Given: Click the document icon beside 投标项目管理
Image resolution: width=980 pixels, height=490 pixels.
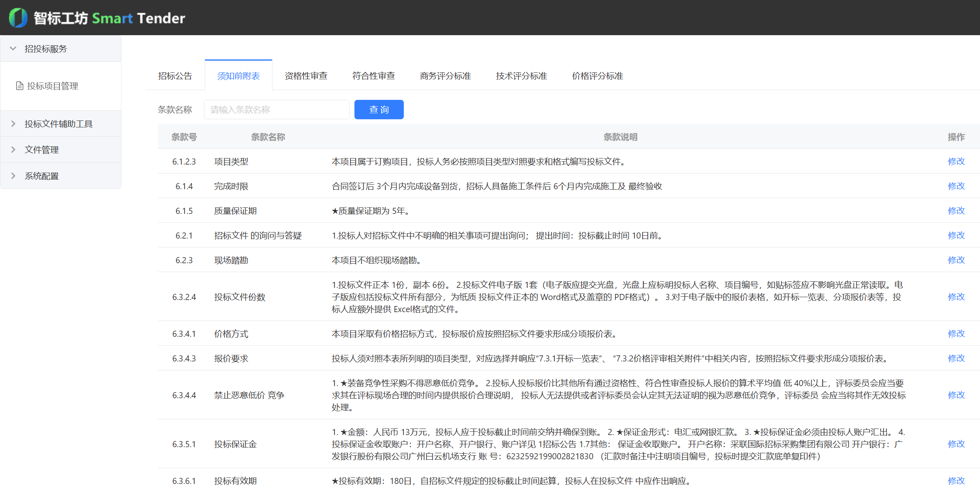Looking at the screenshot, I should pos(19,86).
